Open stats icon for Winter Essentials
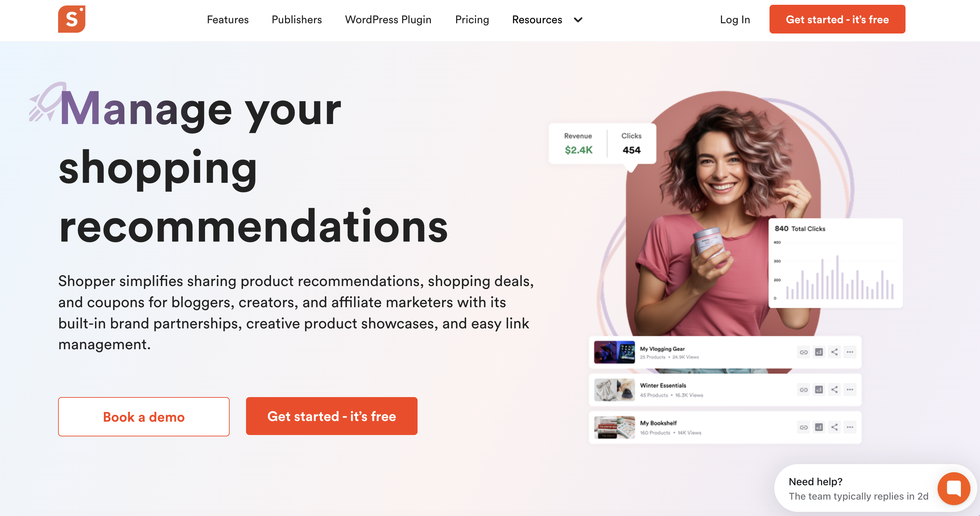This screenshot has width=980, height=516. point(819,390)
